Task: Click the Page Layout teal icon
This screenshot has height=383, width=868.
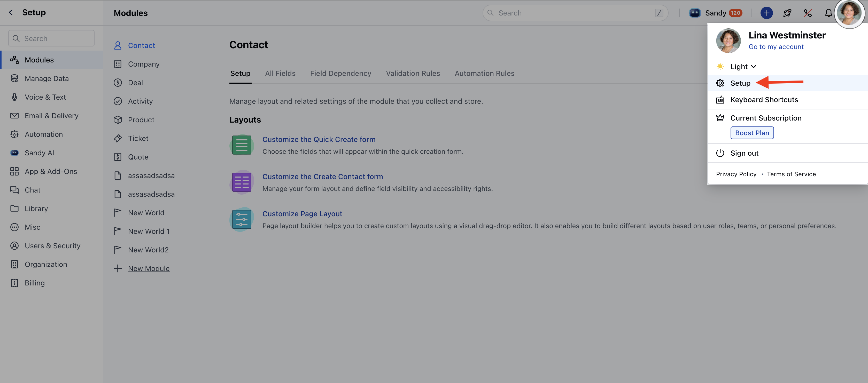Action: coord(242,219)
